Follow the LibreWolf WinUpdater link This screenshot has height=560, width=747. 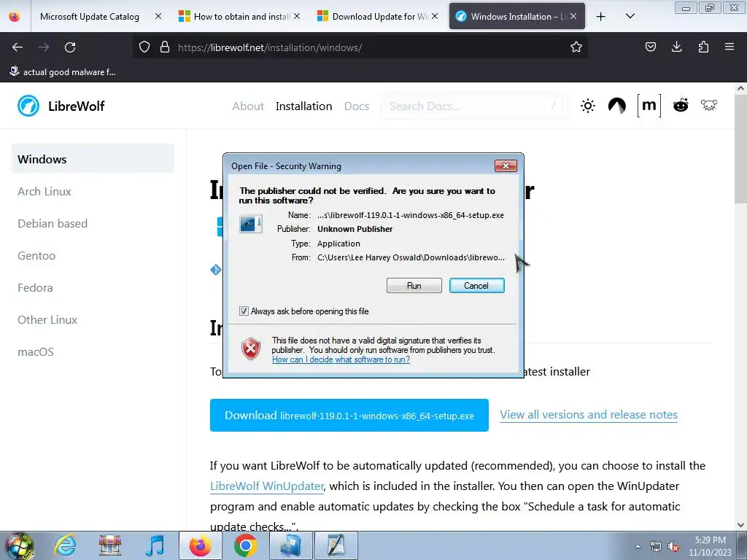coord(267,486)
